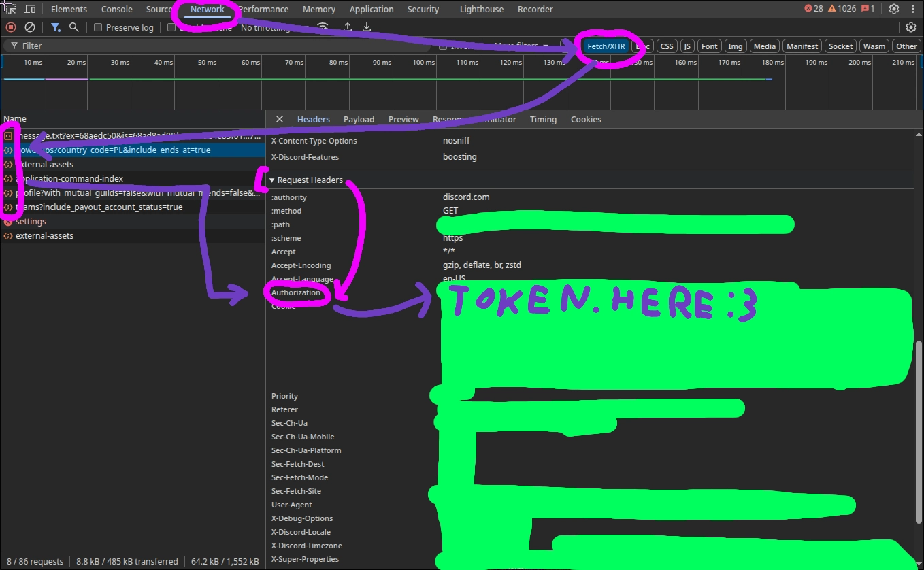Clear the network log
The width and height of the screenshot is (924, 570).
tap(30, 27)
